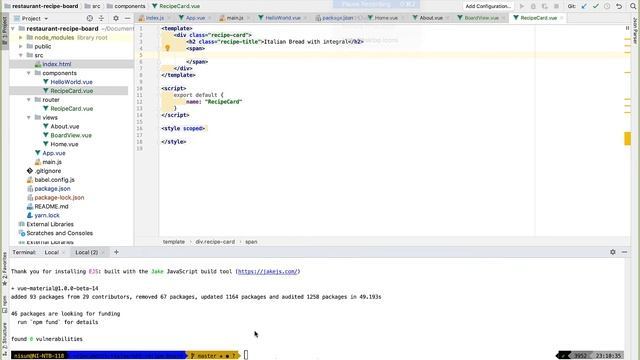Viewport: 640px width, 360px height.
Task: Open Project panel gear settings
Action: (116, 18)
